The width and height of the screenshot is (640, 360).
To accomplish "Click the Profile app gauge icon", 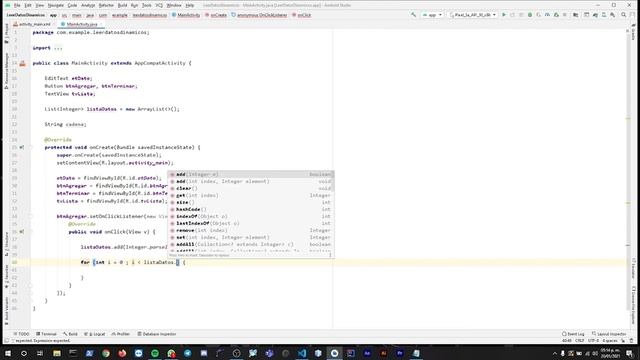I will point(547,15).
